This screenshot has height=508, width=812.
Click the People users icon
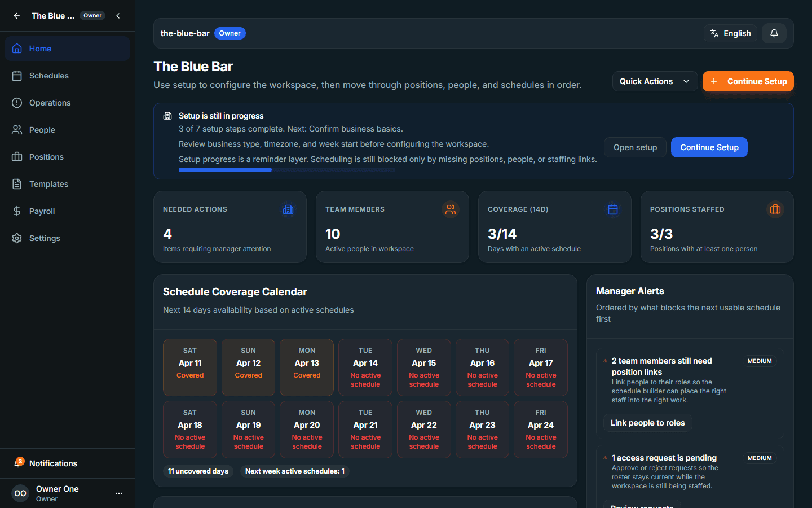coord(17,130)
